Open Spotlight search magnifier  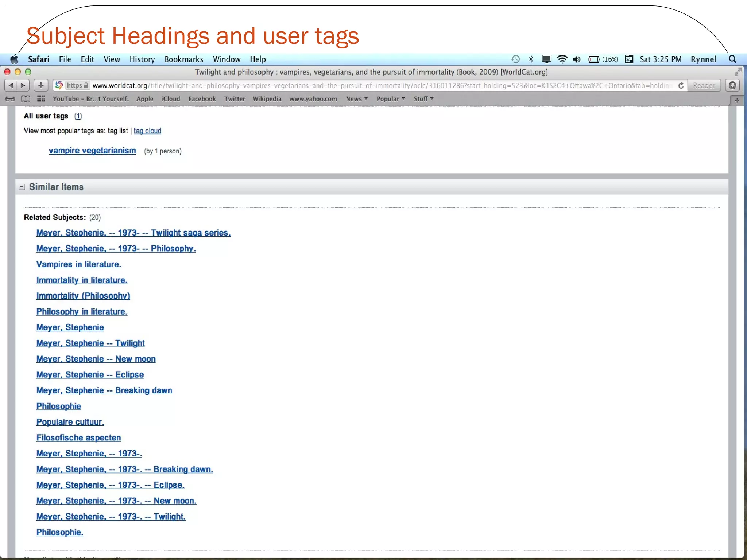click(x=732, y=59)
